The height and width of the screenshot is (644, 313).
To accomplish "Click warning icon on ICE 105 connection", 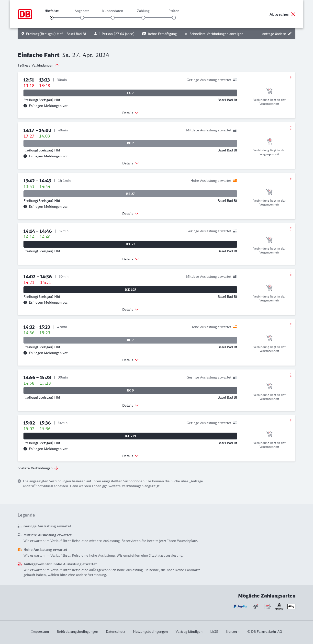I will tap(25, 302).
